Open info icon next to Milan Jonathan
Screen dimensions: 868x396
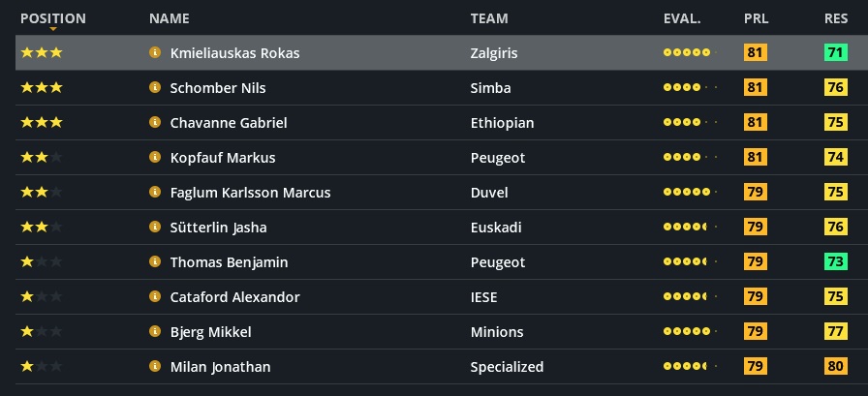point(154,367)
